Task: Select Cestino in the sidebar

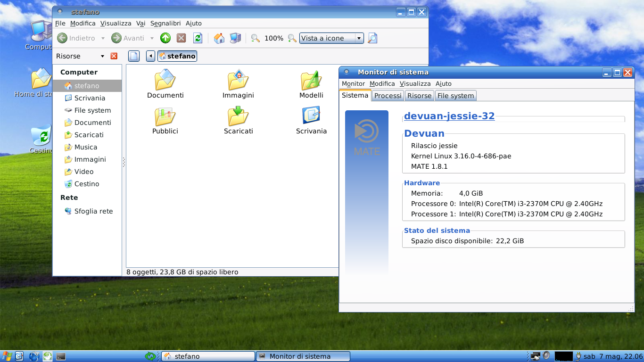Action: [x=87, y=184]
